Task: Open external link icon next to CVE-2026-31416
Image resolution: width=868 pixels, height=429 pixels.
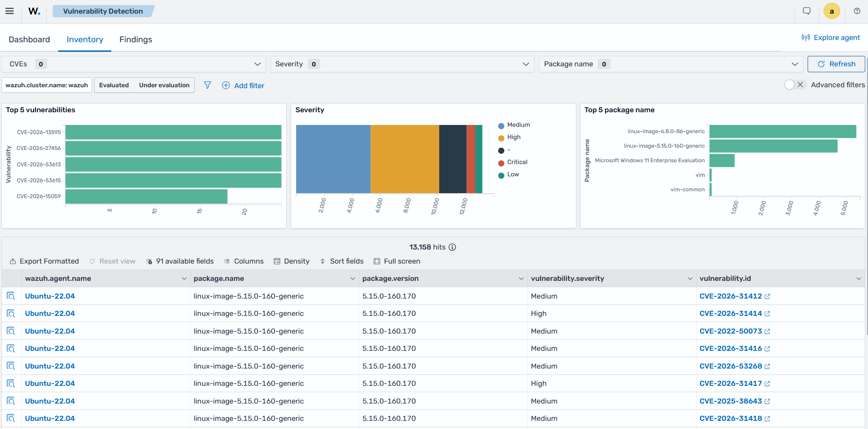Action: point(767,349)
